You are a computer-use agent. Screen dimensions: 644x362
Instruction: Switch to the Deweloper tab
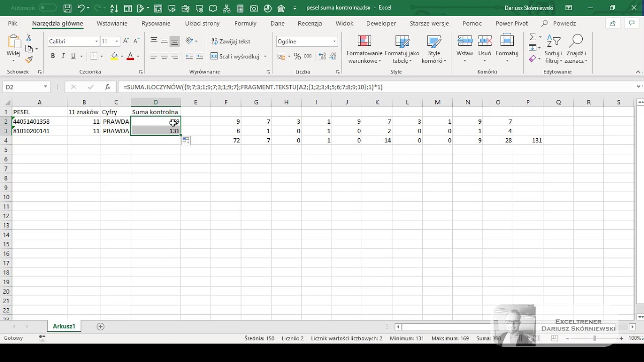pos(381,23)
